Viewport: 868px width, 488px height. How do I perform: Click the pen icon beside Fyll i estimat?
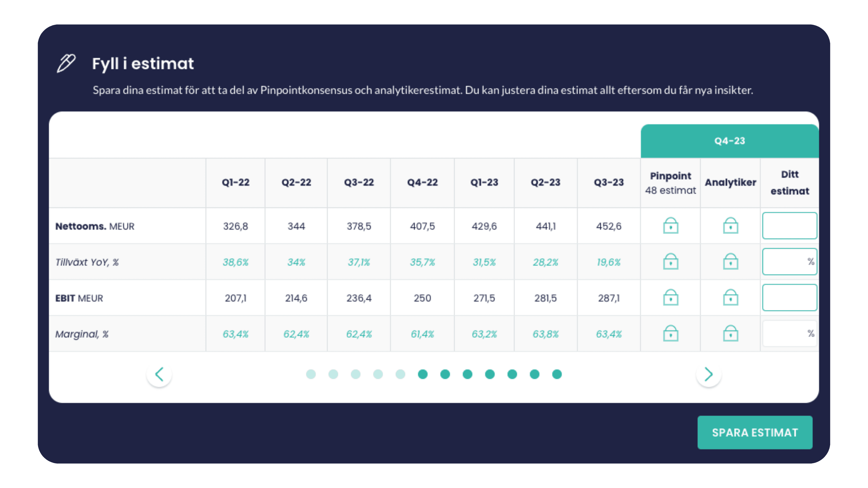66,63
